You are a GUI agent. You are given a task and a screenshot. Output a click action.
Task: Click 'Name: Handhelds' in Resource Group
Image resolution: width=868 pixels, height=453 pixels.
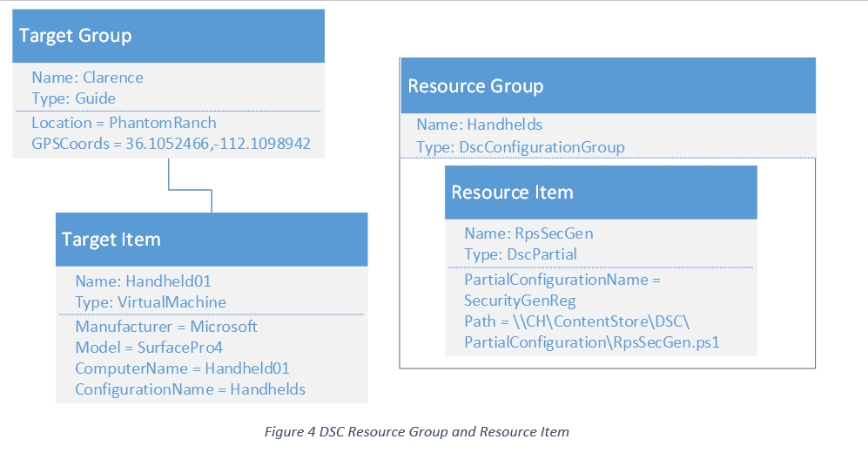tap(479, 125)
